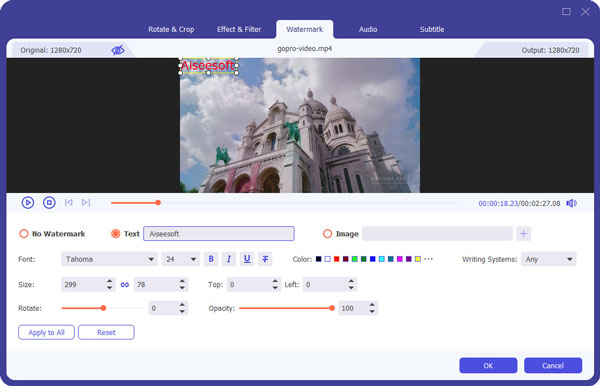Click the Apply to All button
The image size is (600, 386).
(46, 332)
